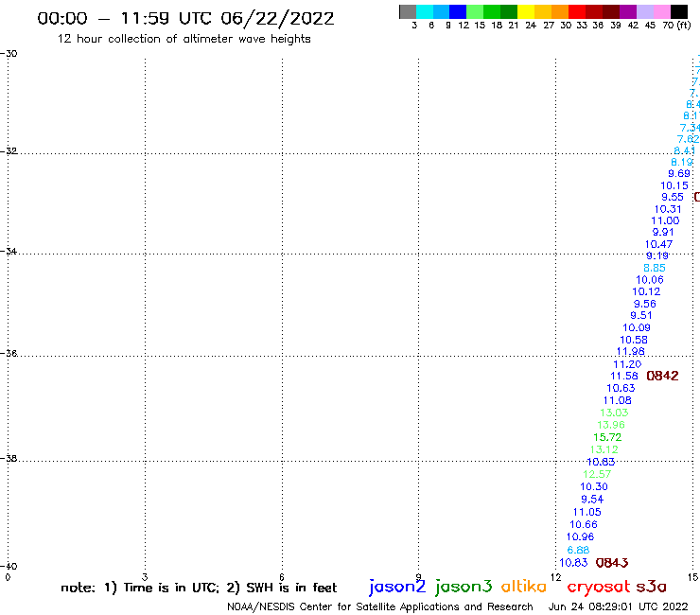This screenshot has height=615, width=700.
Task: Click the wave height value 10.31
Action: 668,209
